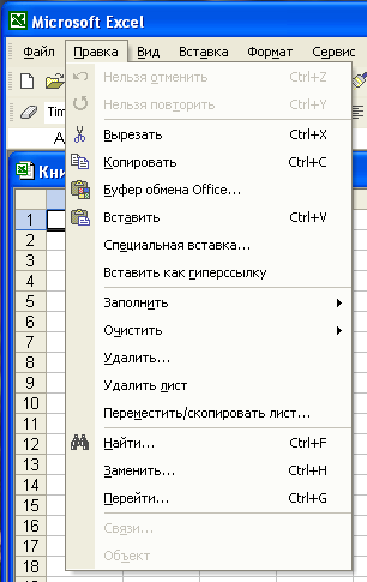Open the Вид menu

pyautogui.click(x=148, y=52)
